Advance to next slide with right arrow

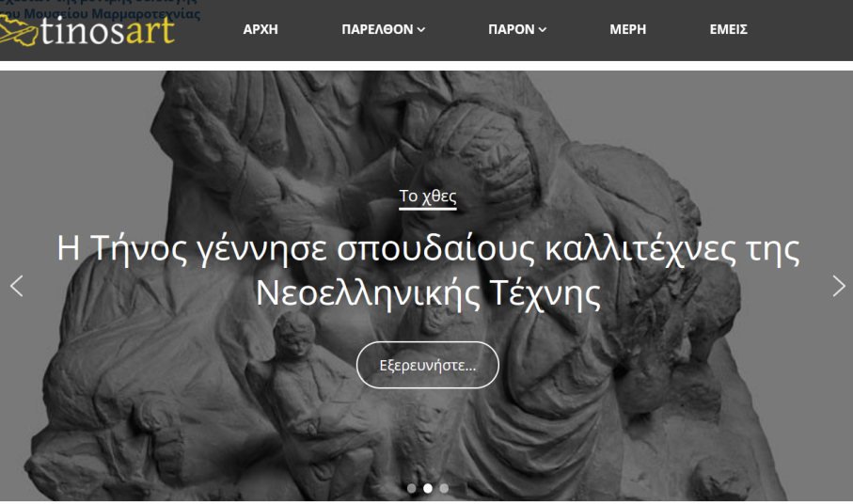838,286
